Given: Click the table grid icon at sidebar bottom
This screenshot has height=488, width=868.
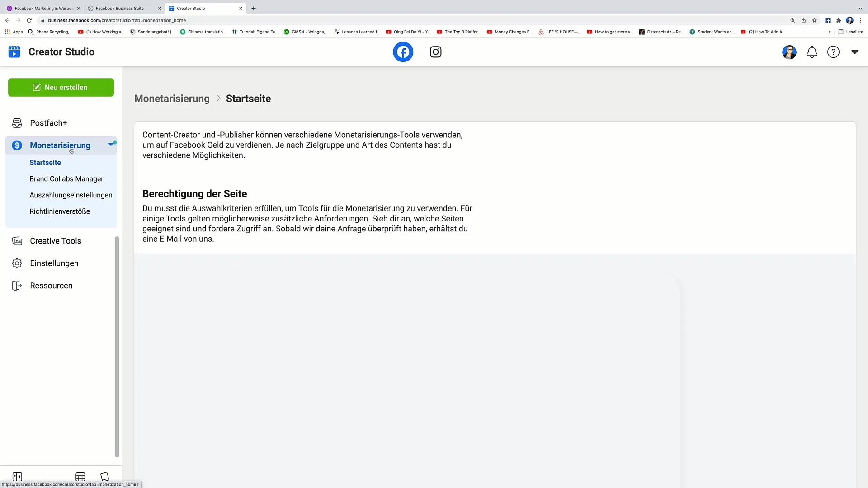Looking at the screenshot, I should pyautogui.click(x=80, y=476).
